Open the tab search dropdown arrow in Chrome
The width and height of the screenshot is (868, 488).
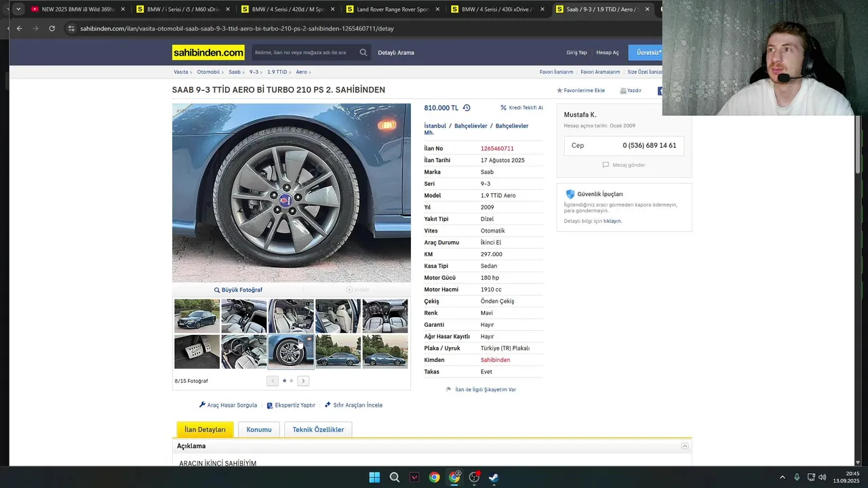pyautogui.click(x=18, y=9)
